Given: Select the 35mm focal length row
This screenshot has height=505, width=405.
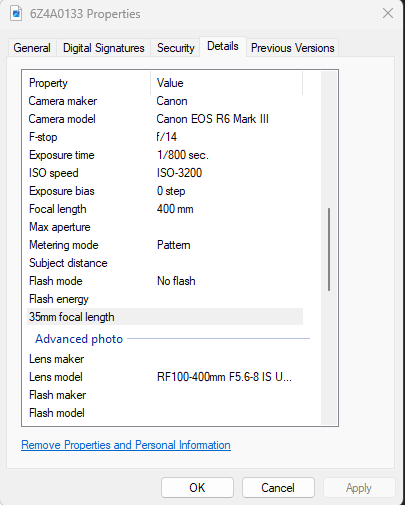Looking at the screenshot, I should click(x=165, y=317).
